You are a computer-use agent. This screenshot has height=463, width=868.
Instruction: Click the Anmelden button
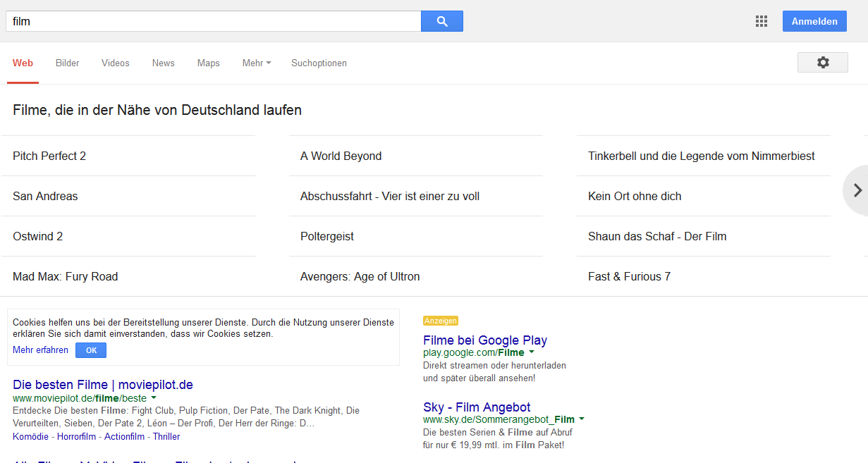pyautogui.click(x=814, y=21)
